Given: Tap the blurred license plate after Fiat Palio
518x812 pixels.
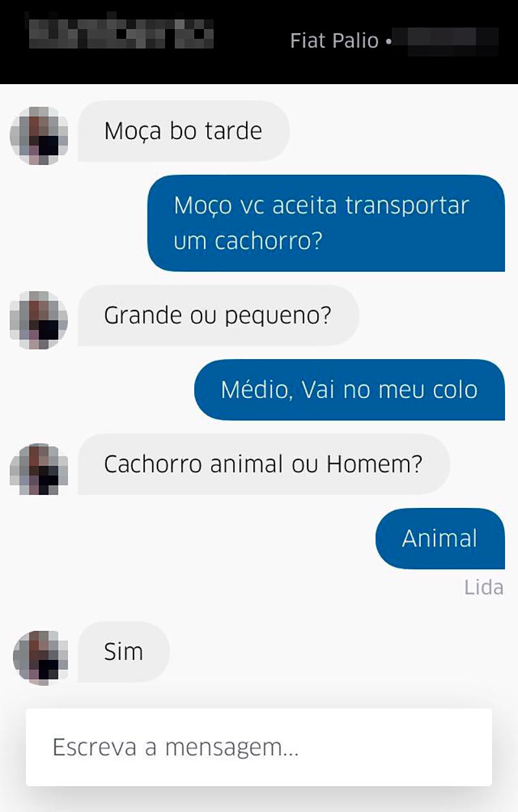Looking at the screenshot, I should tap(447, 41).
